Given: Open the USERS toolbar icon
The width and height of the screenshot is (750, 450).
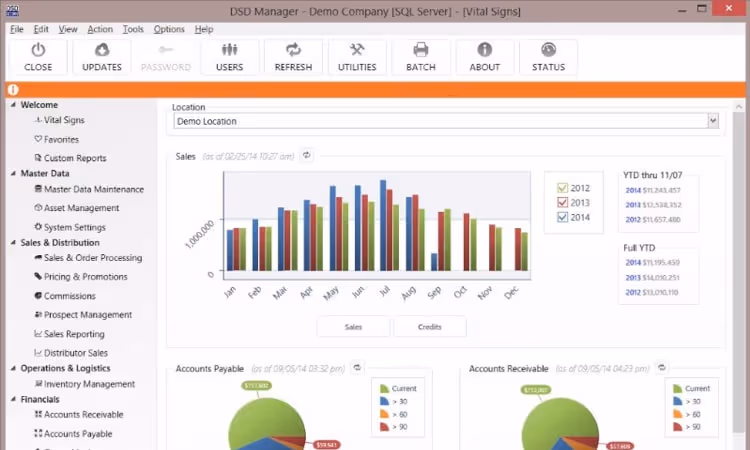Looking at the screenshot, I should [x=229, y=57].
